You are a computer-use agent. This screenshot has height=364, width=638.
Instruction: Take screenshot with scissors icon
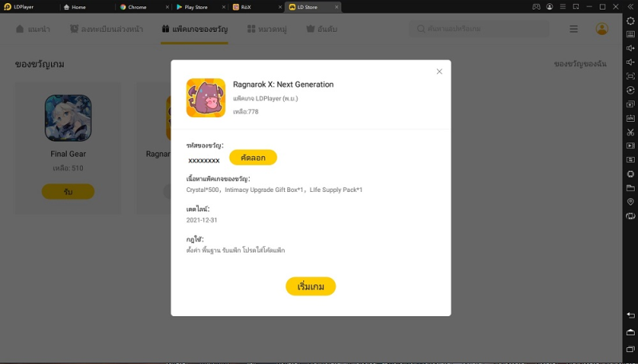[x=630, y=132]
